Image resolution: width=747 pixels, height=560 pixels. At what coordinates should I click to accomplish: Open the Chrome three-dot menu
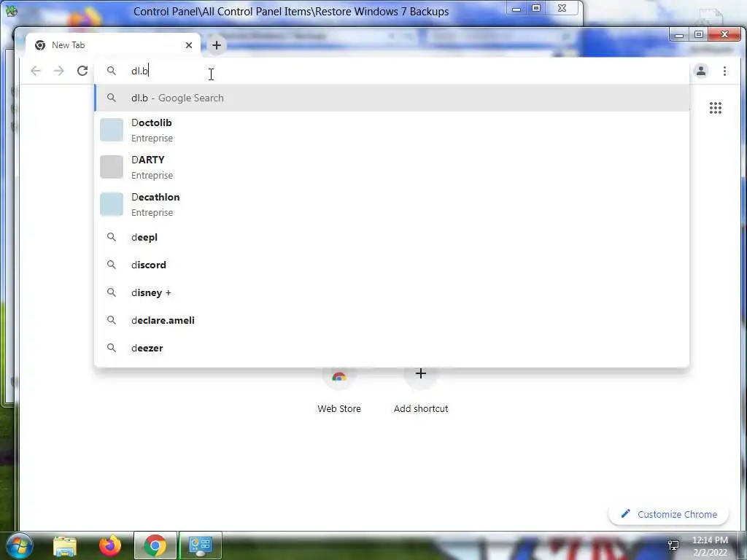coord(724,71)
